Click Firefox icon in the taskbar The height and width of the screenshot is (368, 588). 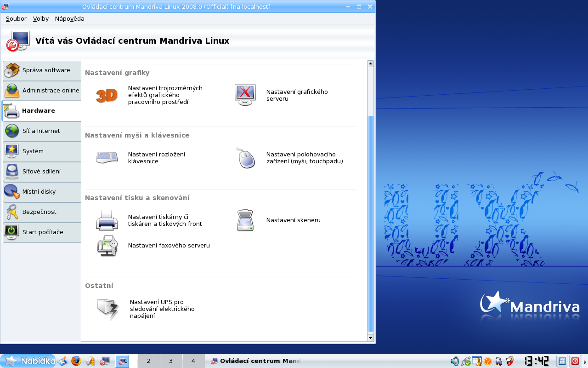tap(76, 361)
